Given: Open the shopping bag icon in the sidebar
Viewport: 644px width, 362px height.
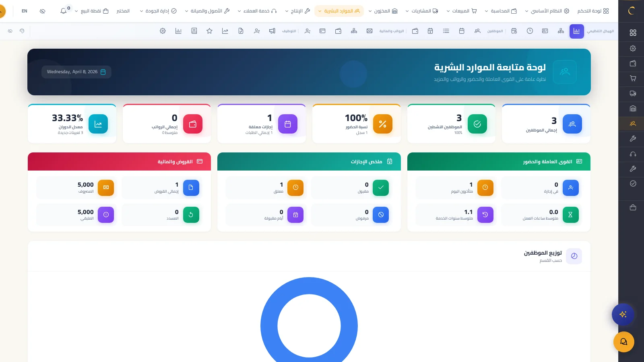Looking at the screenshot, I should coord(633,208).
